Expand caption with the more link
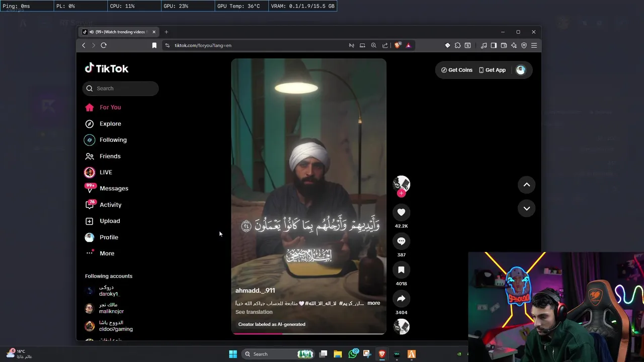This screenshot has width=644, height=362. [374, 303]
